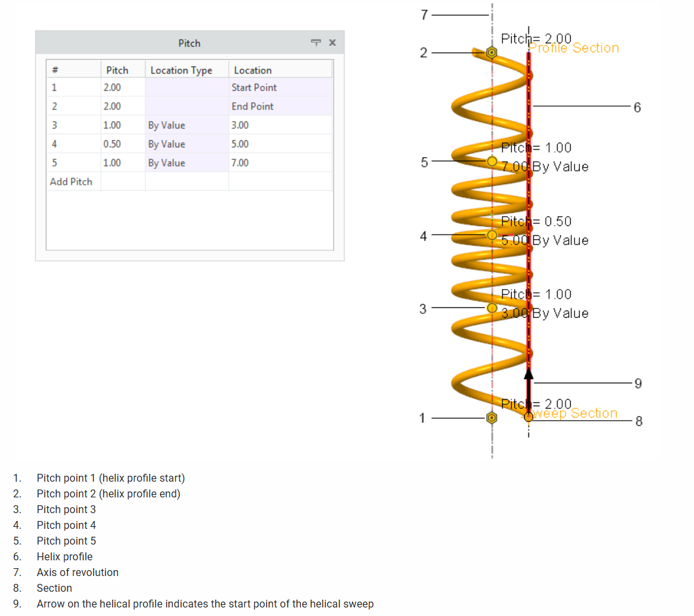The height and width of the screenshot is (616, 694).
Task: Click the Profile Section annotation label
Action: pyautogui.click(x=573, y=48)
